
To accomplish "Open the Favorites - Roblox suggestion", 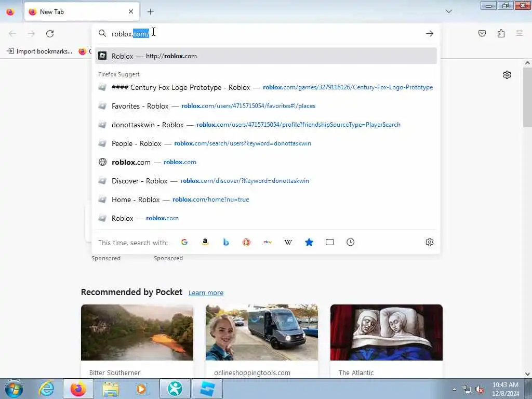I will coord(266,106).
